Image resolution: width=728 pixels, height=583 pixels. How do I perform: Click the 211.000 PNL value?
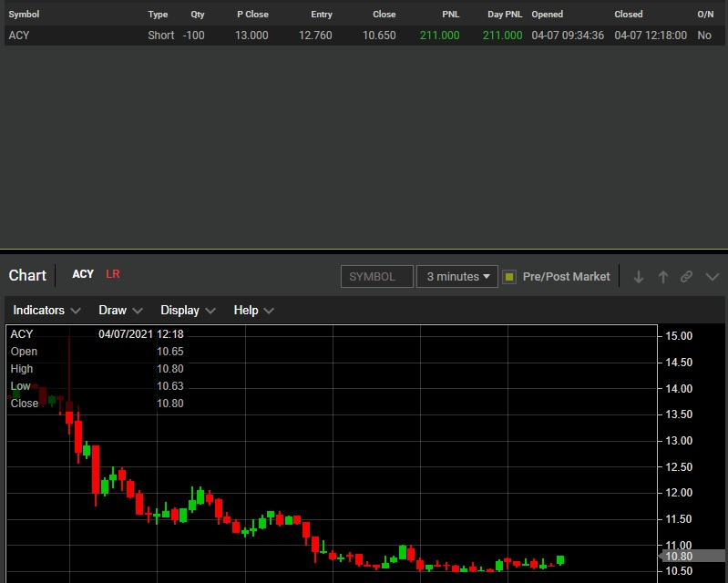click(440, 36)
